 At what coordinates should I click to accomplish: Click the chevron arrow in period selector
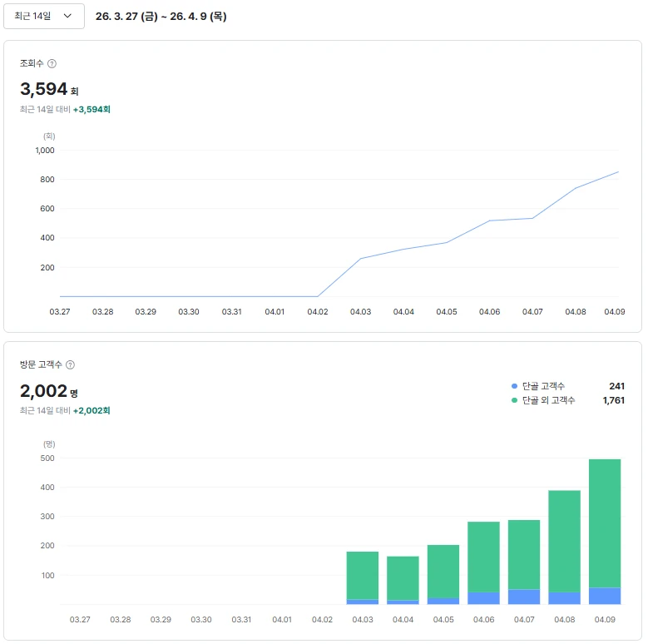click(x=67, y=16)
